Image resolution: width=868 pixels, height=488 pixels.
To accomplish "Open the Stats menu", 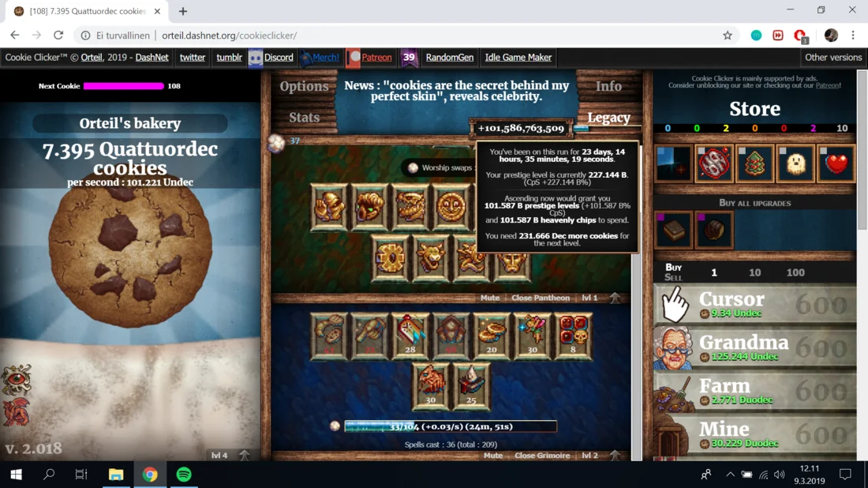I will (x=304, y=118).
